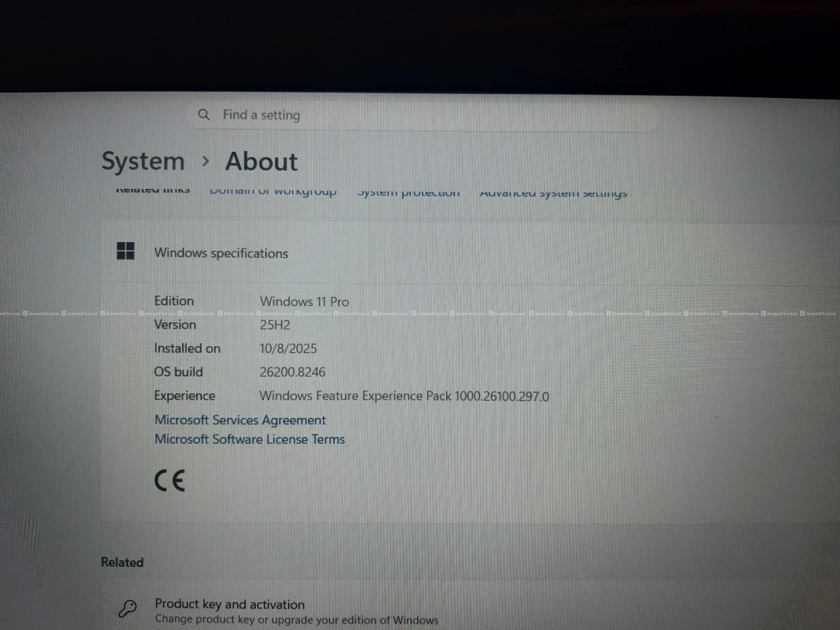Click the Related section heading
This screenshot has height=630, width=840.
coord(122,562)
